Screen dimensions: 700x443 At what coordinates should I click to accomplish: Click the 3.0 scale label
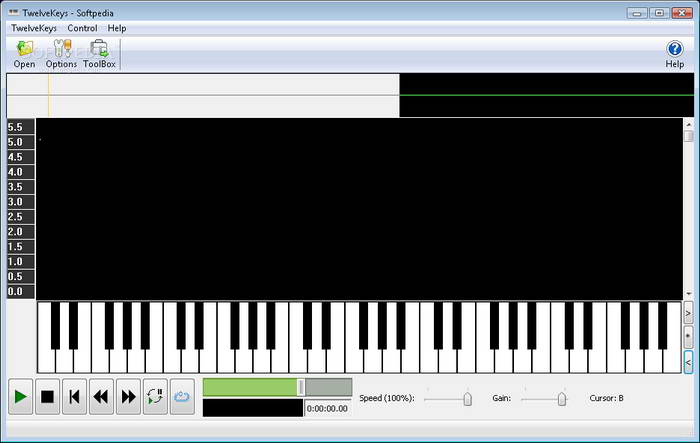click(21, 202)
